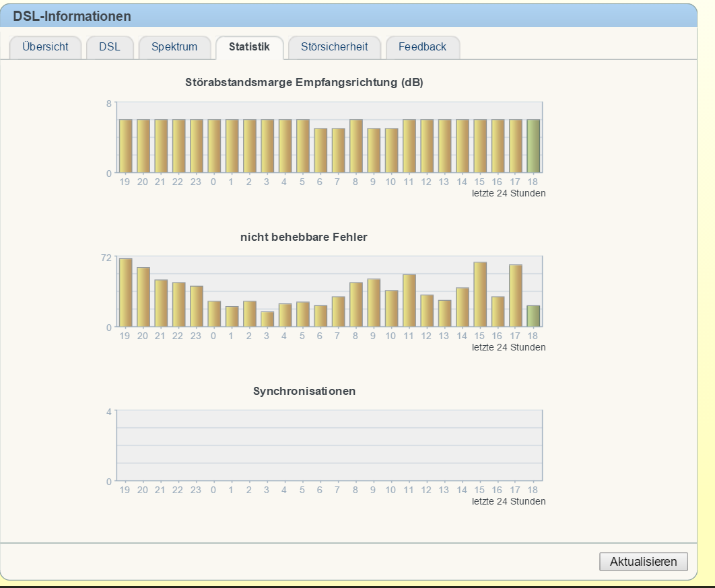Screen dimensions: 715x588
Task: Open the Spektrum tab
Action: click(174, 47)
